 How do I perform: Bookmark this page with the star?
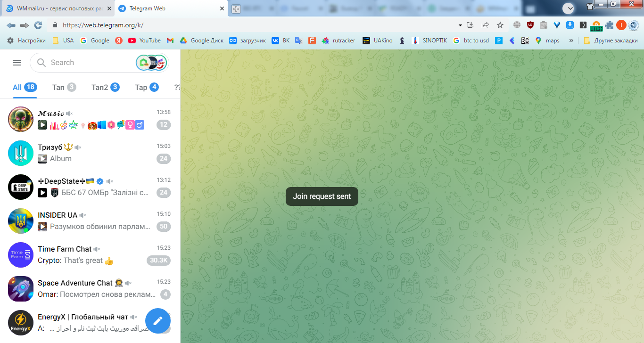(x=500, y=25)
